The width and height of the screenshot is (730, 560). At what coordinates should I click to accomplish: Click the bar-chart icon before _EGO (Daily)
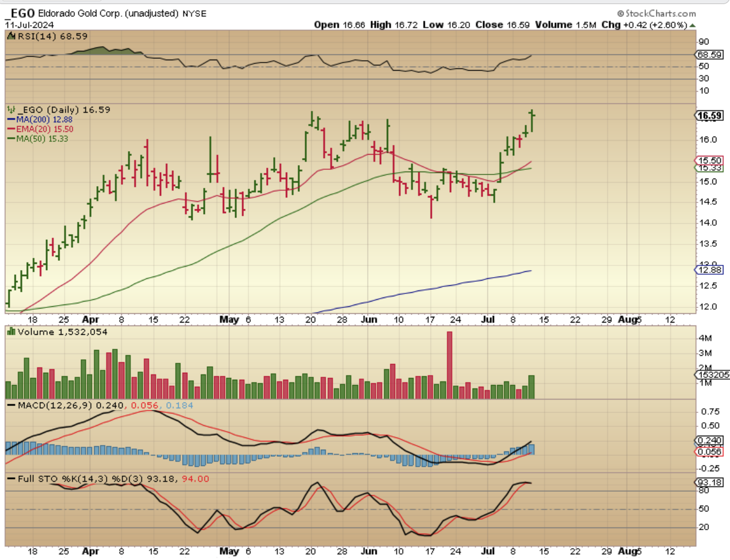tap(11, 110)
